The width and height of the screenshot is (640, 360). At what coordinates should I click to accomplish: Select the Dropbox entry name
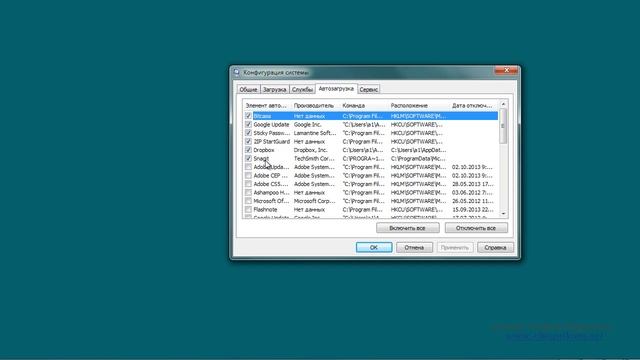264,150
